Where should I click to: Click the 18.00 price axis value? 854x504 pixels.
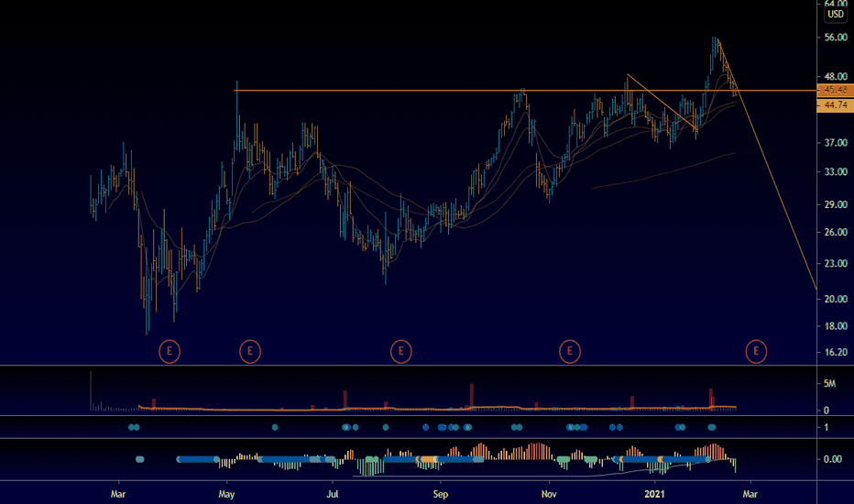click(836, 326)
